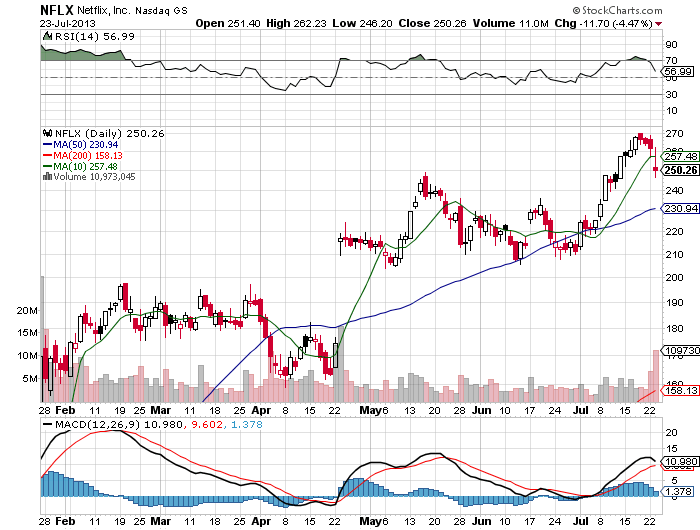Image resolution: width=700 pixels, height=530 pixels.
Task: Click the volume bars icon in legend
Action: (47, 177)
